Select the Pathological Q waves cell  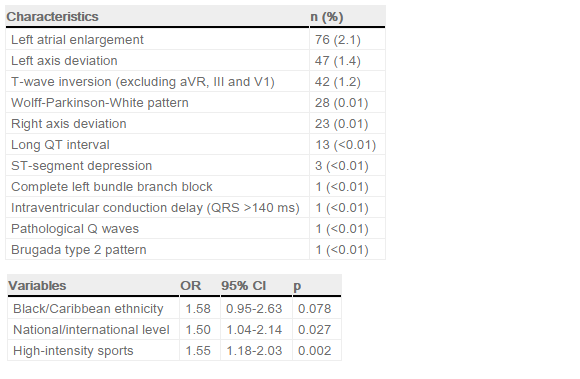coord(157,229)
